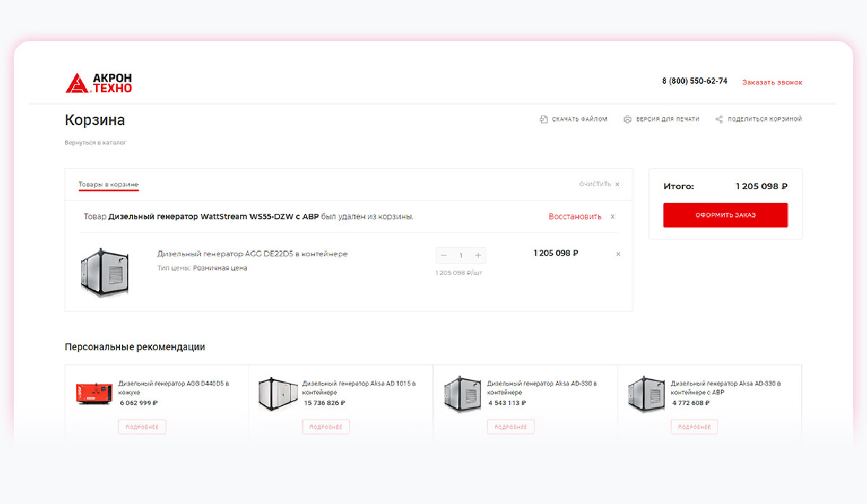Click the Акрон Техно logo
The width and height of the screenshot is (867, 504).
[x=98, y=82]
